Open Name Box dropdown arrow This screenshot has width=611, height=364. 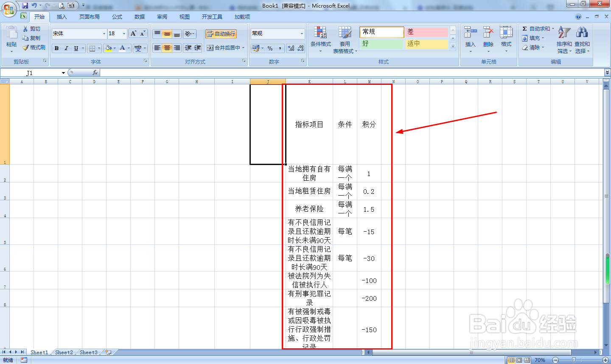63,73
